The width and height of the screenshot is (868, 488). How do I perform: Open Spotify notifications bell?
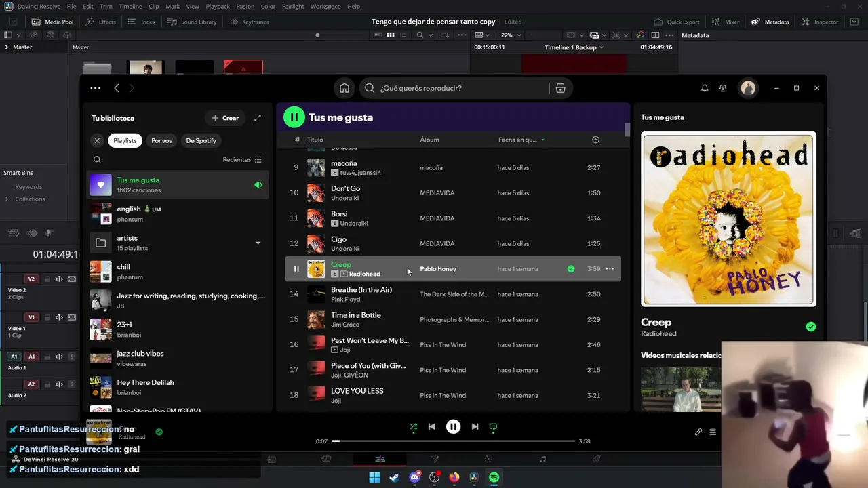(705, 88)
